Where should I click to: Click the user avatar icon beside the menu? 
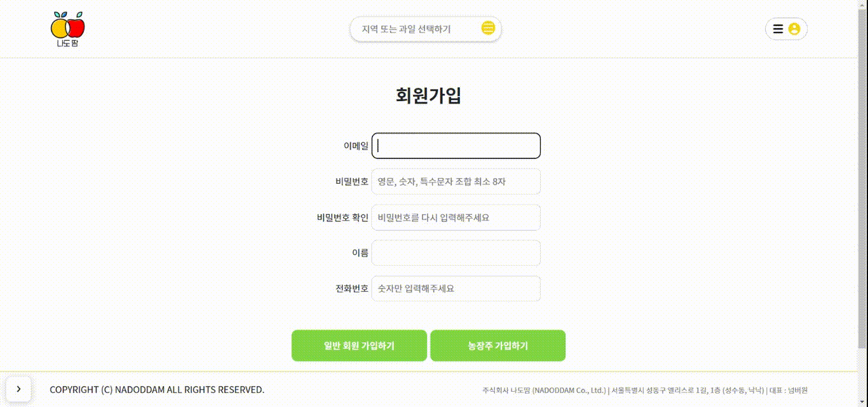pyautogui.click(x=794, y=29)
